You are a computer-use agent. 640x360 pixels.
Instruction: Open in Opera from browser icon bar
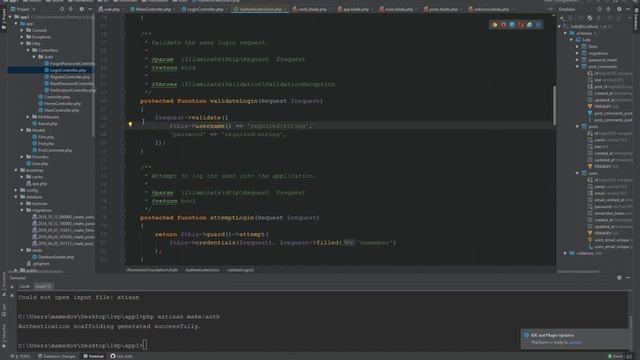pos(521,25)
